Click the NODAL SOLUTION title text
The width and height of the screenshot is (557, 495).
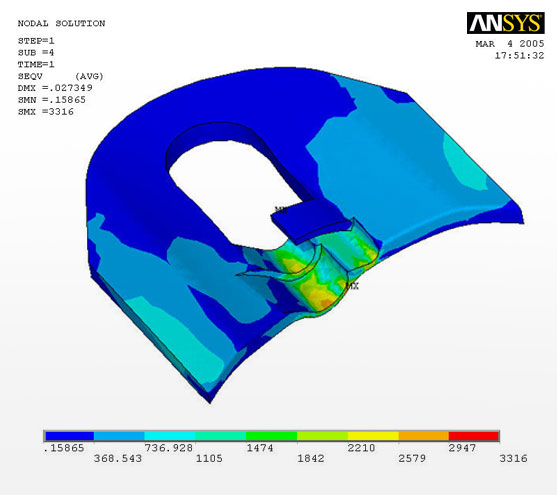pyautogui.click(x=61, y=23)
